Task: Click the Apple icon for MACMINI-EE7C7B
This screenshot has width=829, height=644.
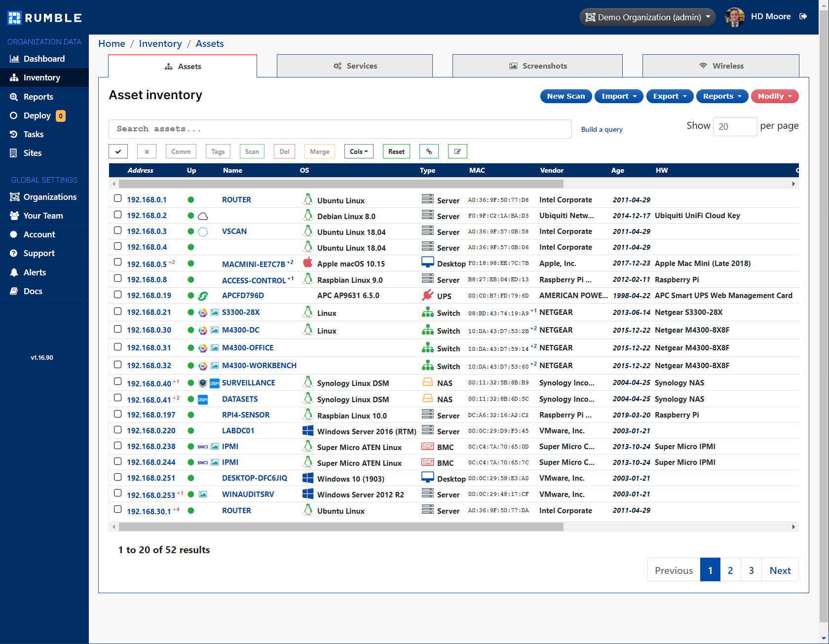Action: (308, 263)
